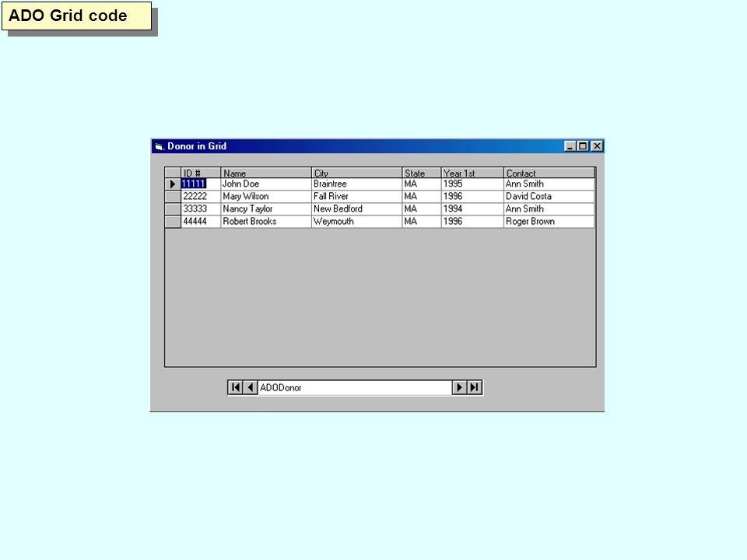Click the MA state cell for Robert Brooks
This screenshot has height=560, width=747.
(x=422, y=222)
